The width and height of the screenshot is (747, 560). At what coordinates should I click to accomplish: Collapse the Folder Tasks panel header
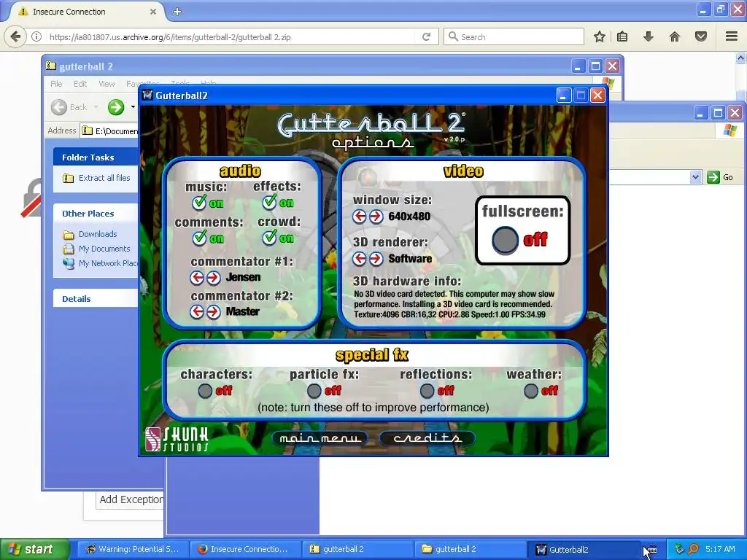(x=96, y=157)
